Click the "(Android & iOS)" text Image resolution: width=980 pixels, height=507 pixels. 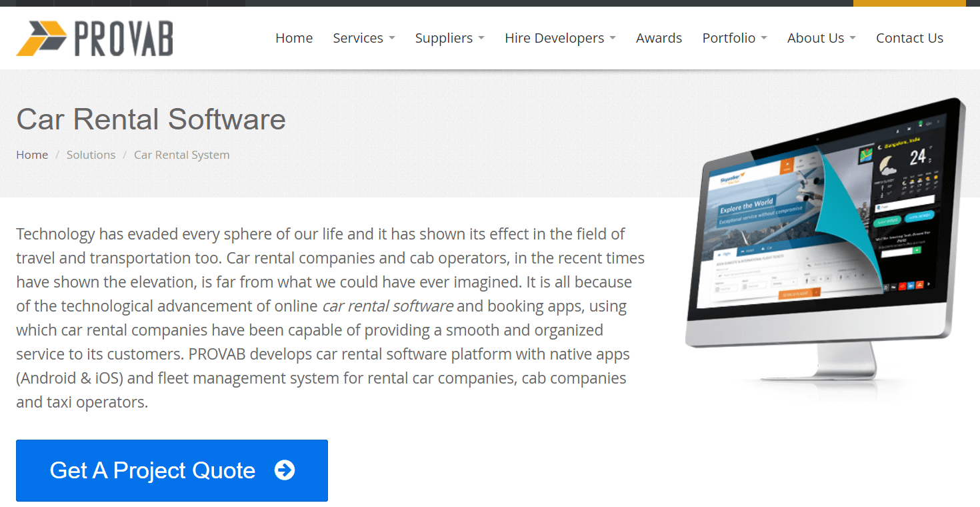tap(69, 378)
